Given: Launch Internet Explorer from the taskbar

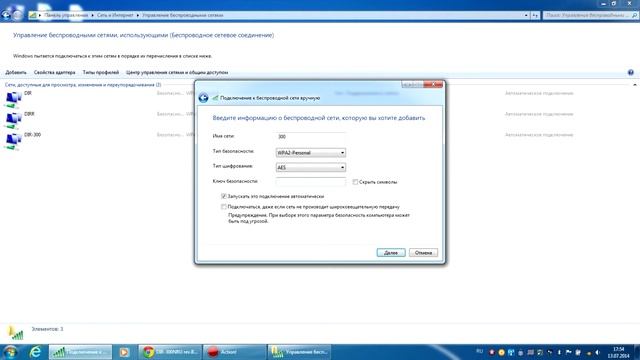Looking at the screenshot, I should coord(36,352).
